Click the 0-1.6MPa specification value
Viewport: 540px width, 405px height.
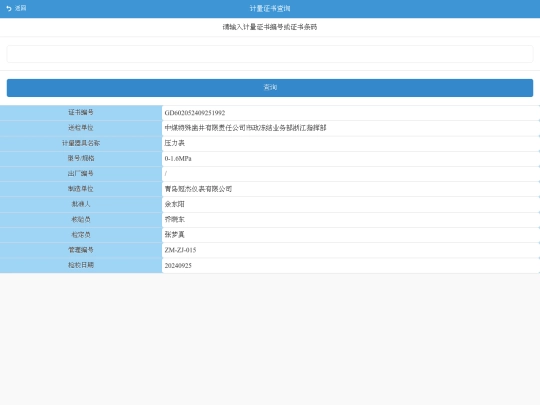tap(178, 158)
